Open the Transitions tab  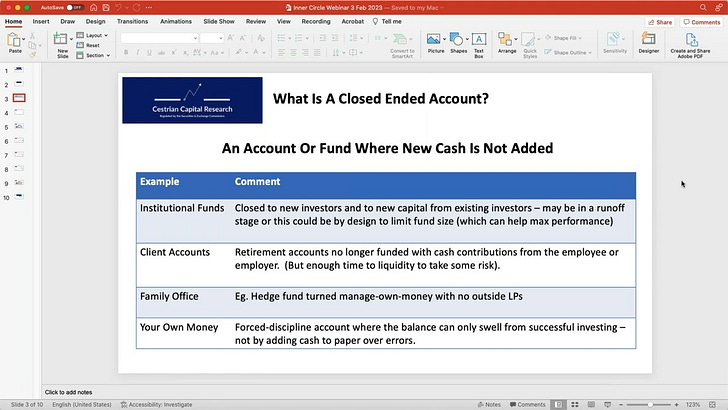coord(132,21)
